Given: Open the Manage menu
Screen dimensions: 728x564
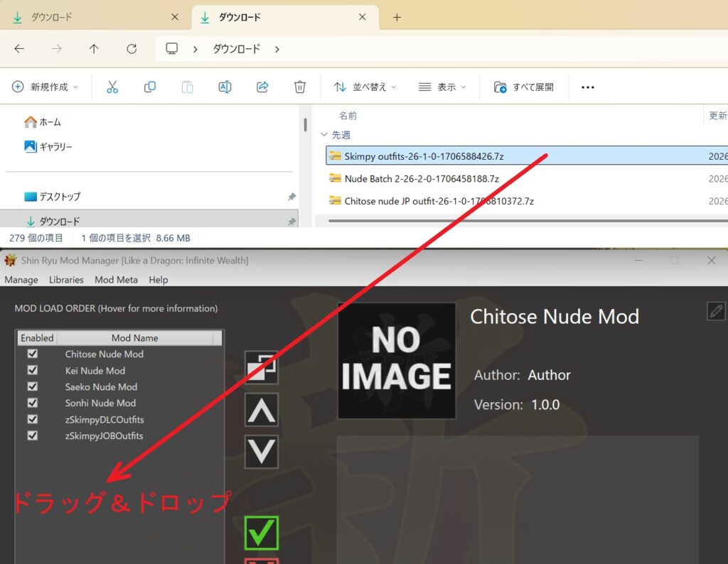Looking at the screenshot, I should [x=21, y=280].
